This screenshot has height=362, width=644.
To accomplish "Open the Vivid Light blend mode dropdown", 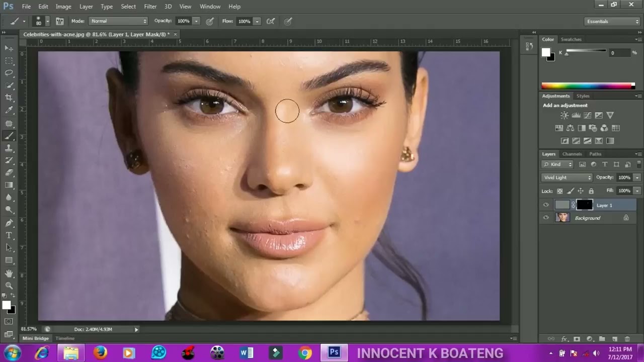I will tap(567, 177).
